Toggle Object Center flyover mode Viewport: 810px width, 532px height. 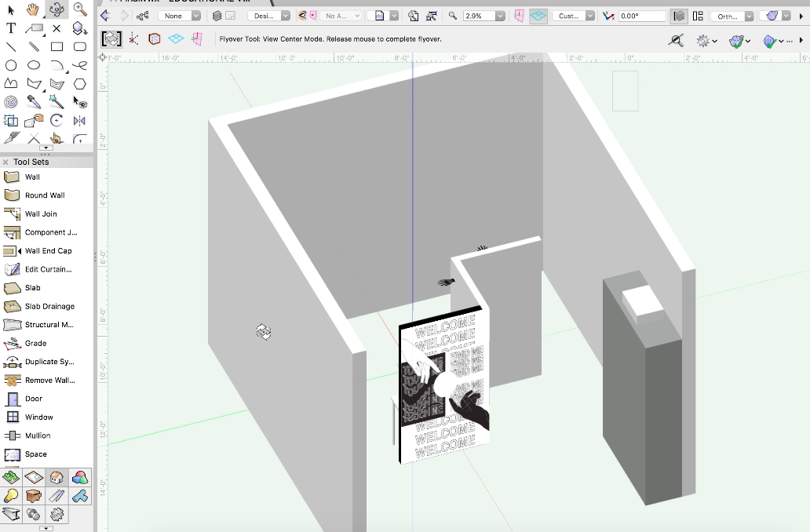click(x=155, y=39)
